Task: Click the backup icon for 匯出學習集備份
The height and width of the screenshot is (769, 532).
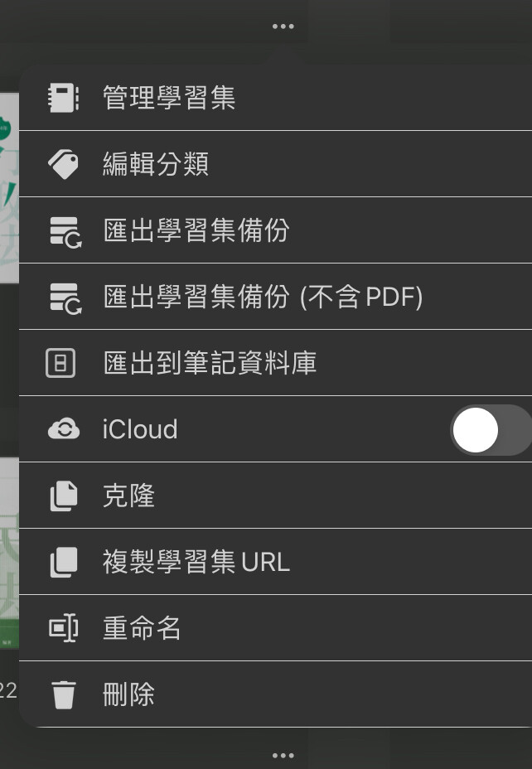Action: (x=63, y=230)
